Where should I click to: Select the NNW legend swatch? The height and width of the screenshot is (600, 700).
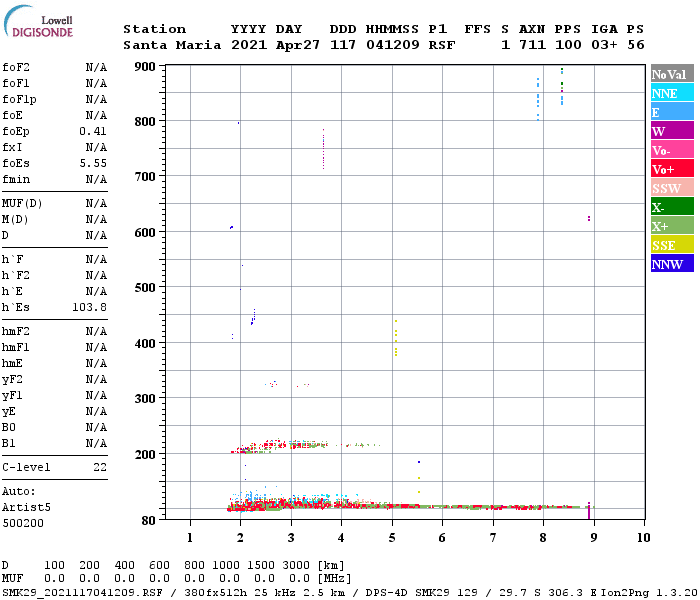pyautogui.click(x=672, y=263)
